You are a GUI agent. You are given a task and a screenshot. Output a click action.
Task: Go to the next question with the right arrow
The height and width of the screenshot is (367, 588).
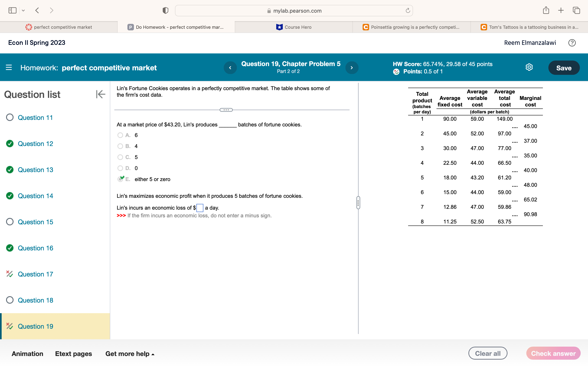point(352,67)
